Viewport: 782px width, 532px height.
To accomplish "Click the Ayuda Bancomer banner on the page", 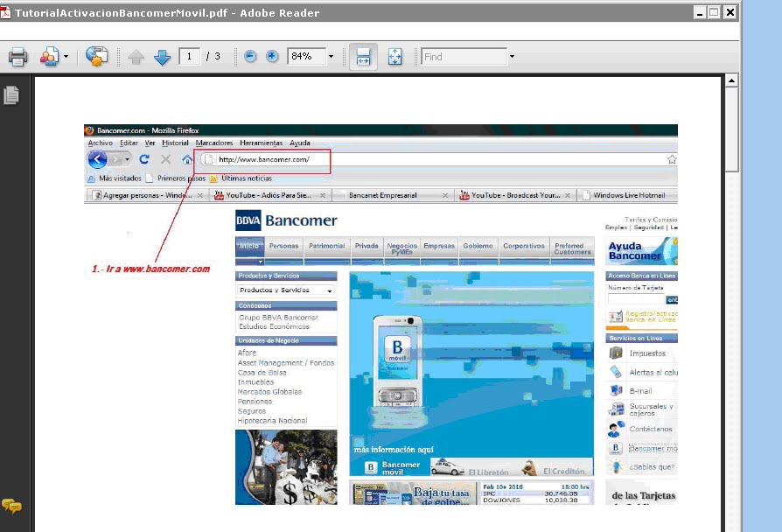I will 642,250.
